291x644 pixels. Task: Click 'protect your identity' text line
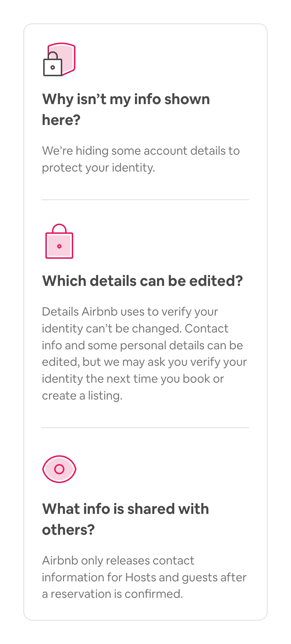click(98, 168)
